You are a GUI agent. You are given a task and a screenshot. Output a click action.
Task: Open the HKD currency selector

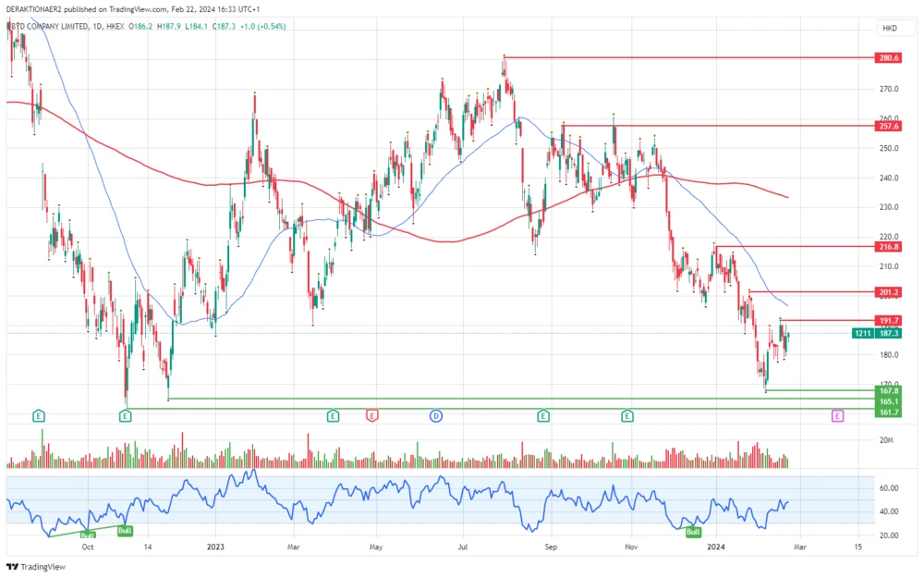(890, 29)
